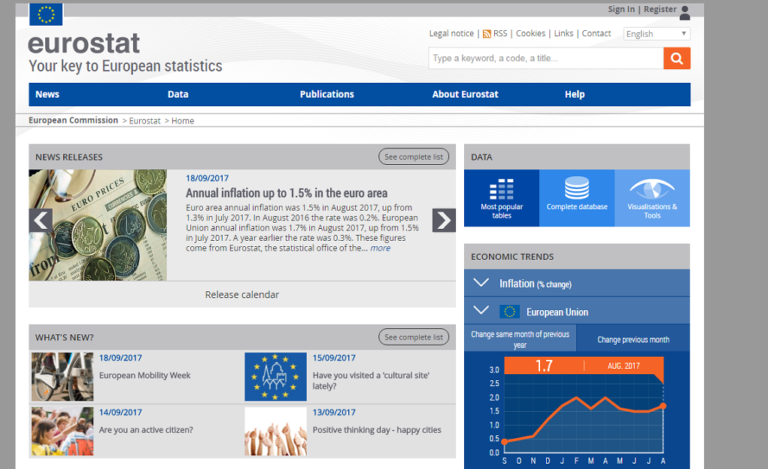Click the 13/09/2017 date text
The width and height of the screenshot is (768, 469).
pyautogui.click(x=334, y=413)
